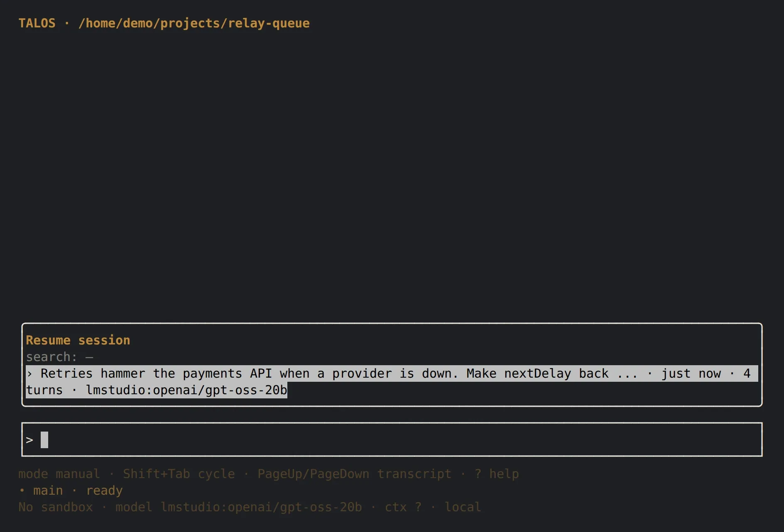
Task: Click the 'ctx ?' status entry
Action: (403, 507)
